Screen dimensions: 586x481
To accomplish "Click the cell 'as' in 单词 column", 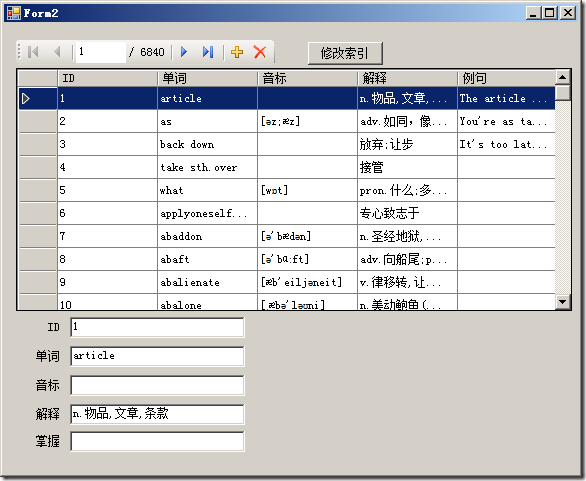I will coord(207,121).
